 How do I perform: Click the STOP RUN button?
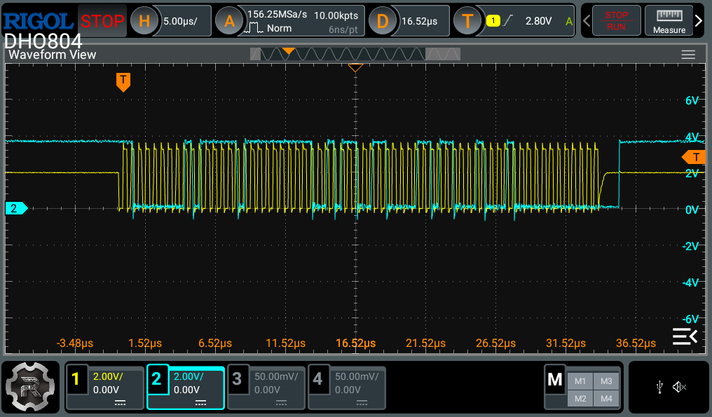coord(616,21)
